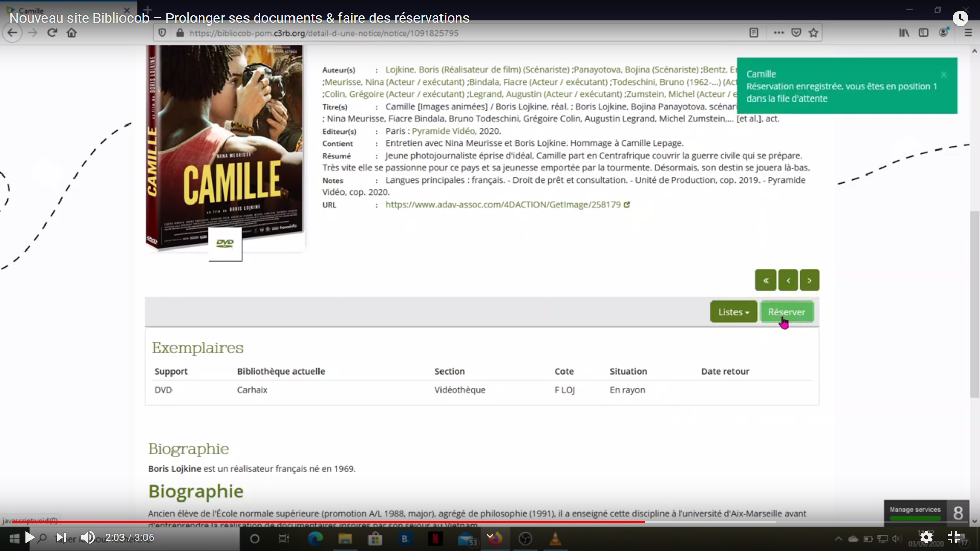Open video settings gear
This screenshot has height=551, width=980.
tap(926, 537)
